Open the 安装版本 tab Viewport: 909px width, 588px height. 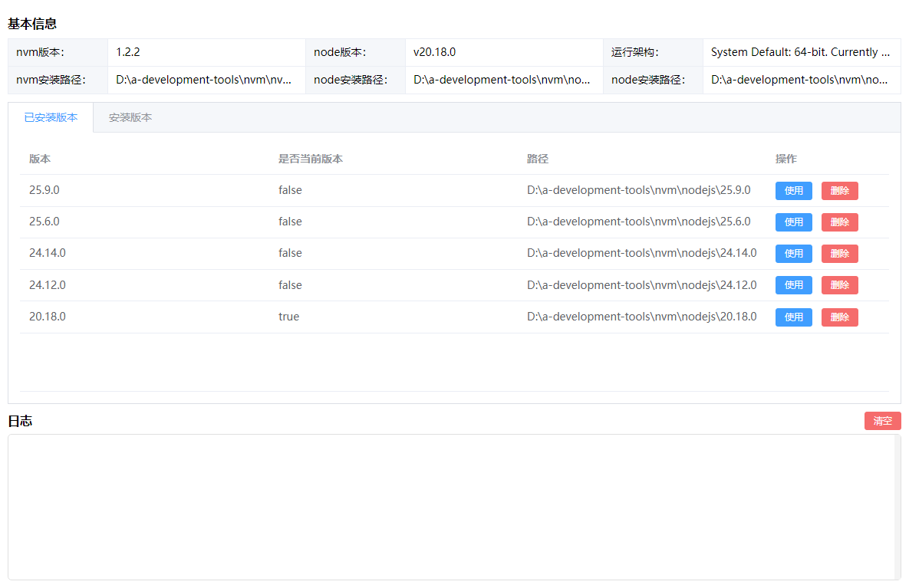point(130,117)
